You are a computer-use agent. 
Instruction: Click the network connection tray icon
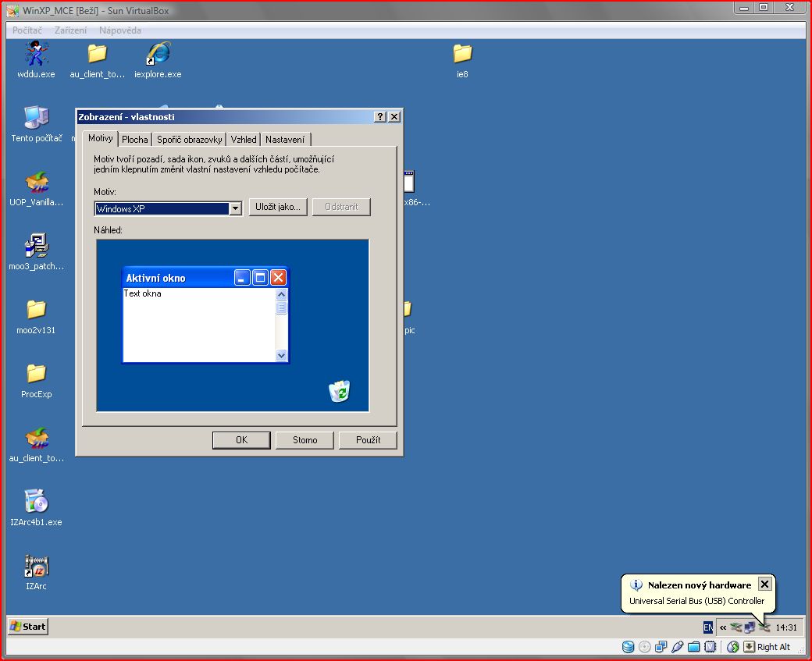pyautogui.click(x=750, y=627)
